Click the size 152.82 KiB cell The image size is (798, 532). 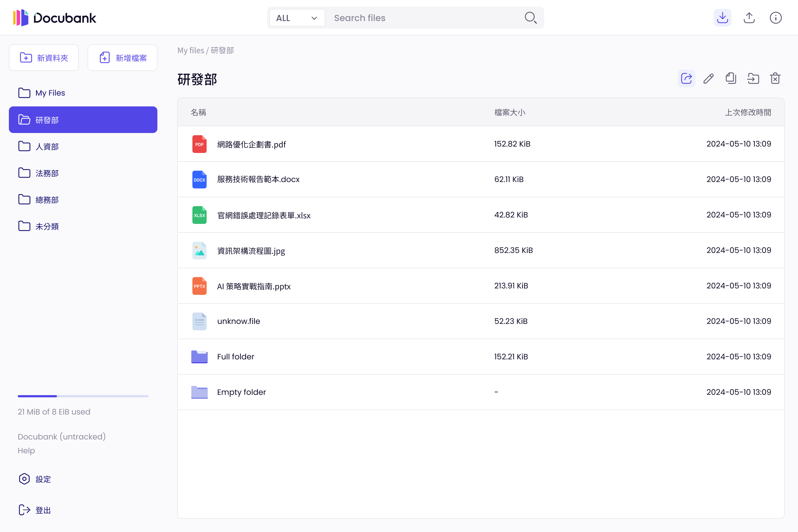click(512, 144)
